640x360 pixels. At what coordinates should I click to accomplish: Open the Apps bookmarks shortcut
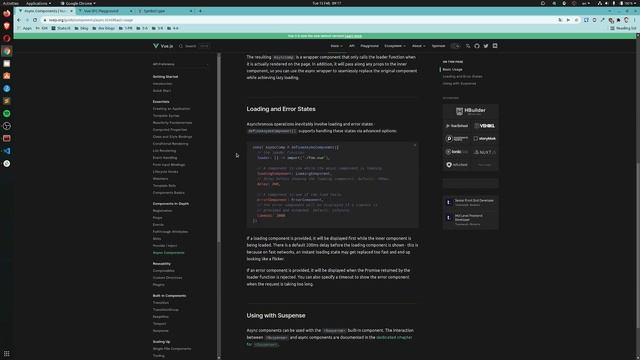(x=24, y=28)
